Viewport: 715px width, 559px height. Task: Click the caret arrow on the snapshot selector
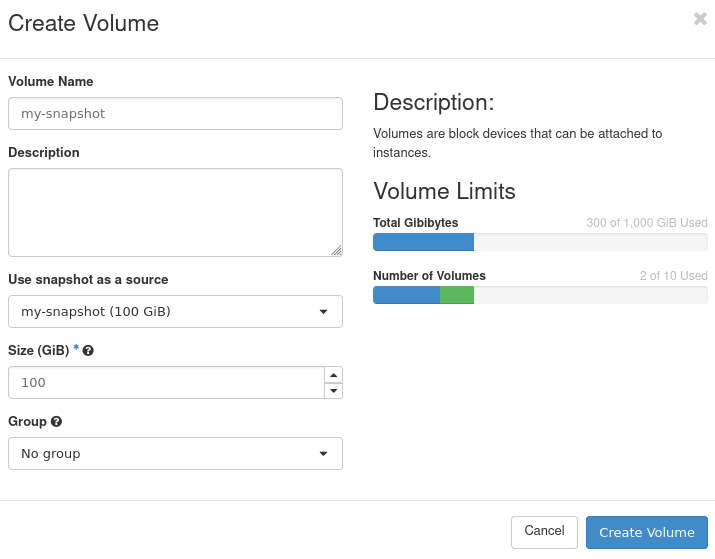323,312
